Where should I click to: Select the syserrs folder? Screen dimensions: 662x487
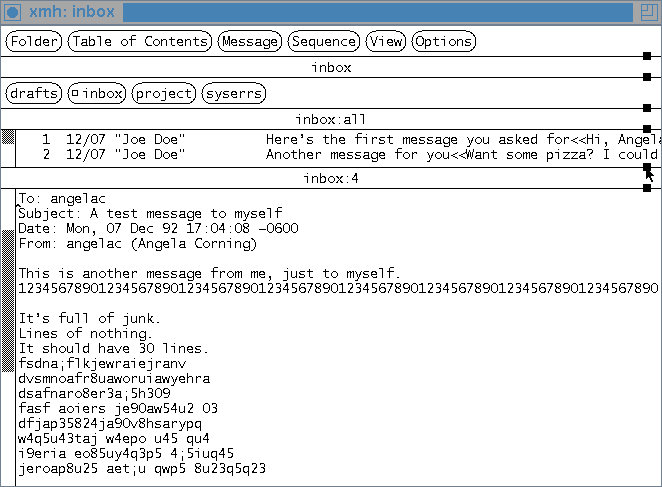(x=233, y=94)
